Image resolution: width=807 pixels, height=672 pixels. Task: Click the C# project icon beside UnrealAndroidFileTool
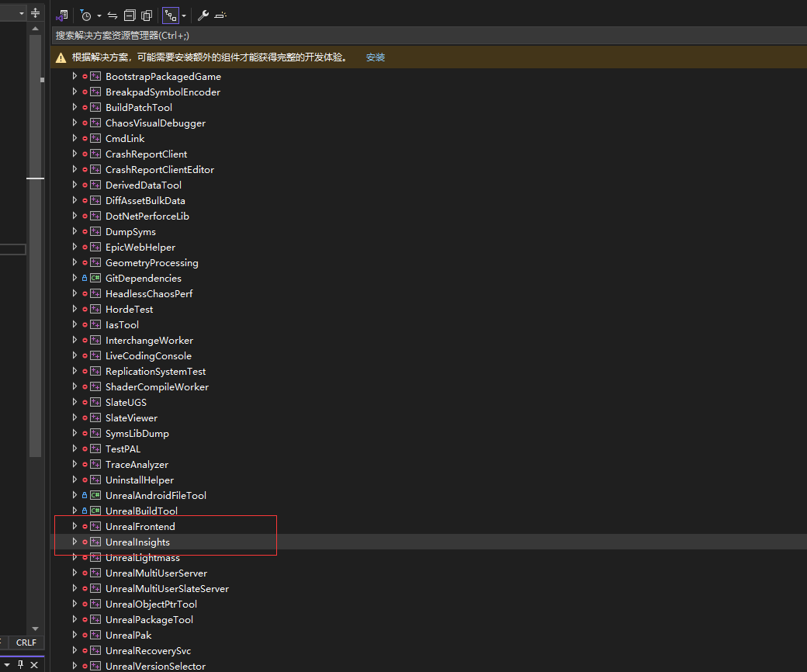[95, 496]
